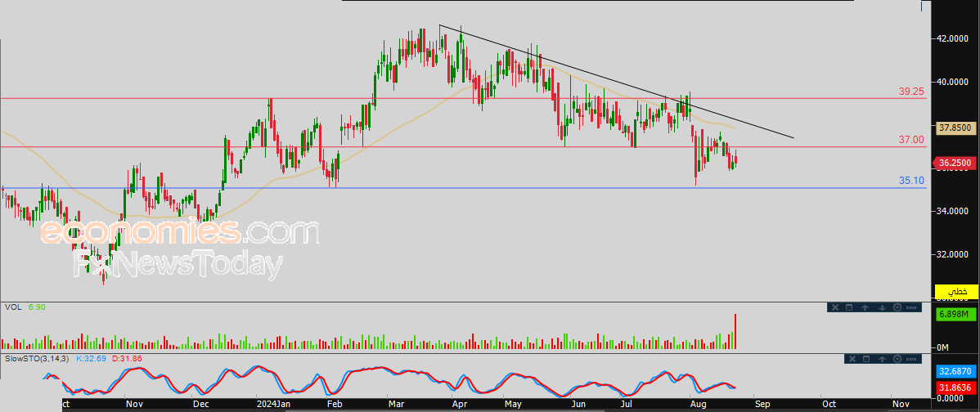Click the 32.0000 price axis label

953,255
